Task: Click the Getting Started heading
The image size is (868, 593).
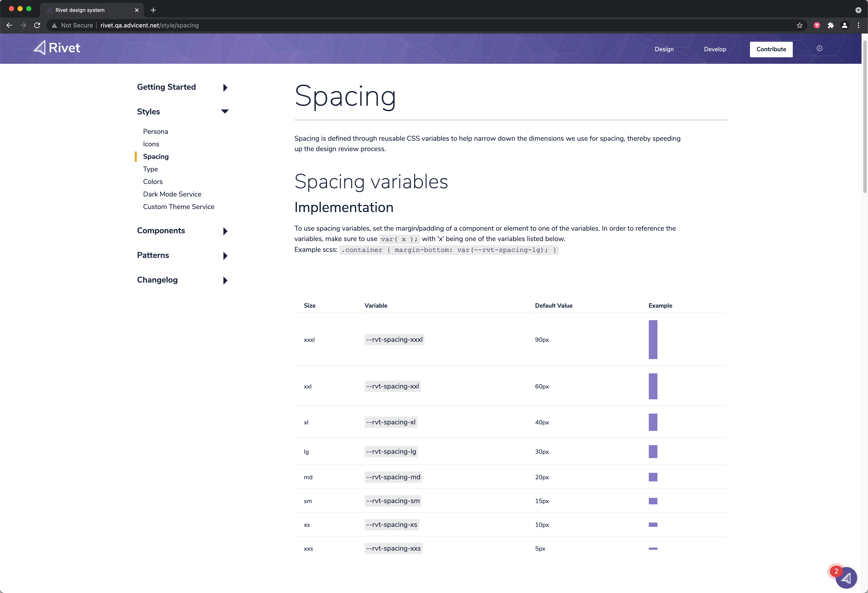Action: tap(166, 87)
